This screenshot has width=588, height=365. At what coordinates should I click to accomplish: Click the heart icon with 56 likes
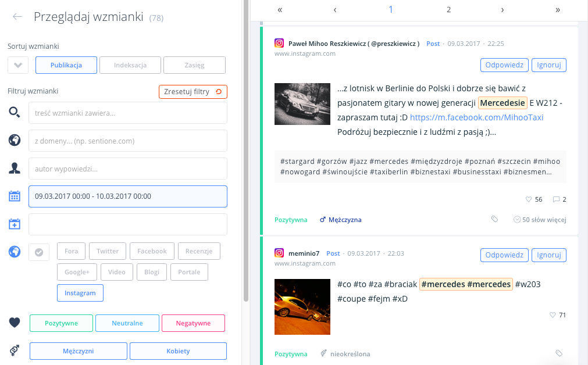click(x=529, y=199)
